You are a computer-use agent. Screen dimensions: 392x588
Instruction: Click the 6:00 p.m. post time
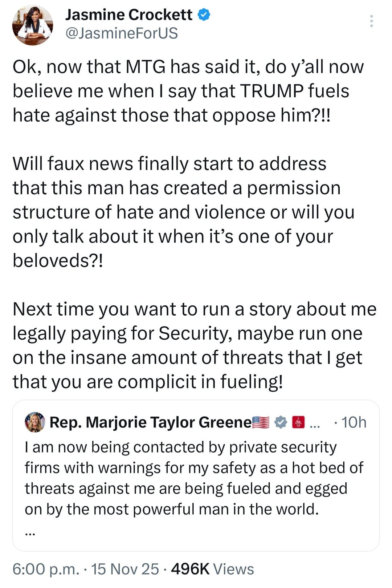(45, 569)
